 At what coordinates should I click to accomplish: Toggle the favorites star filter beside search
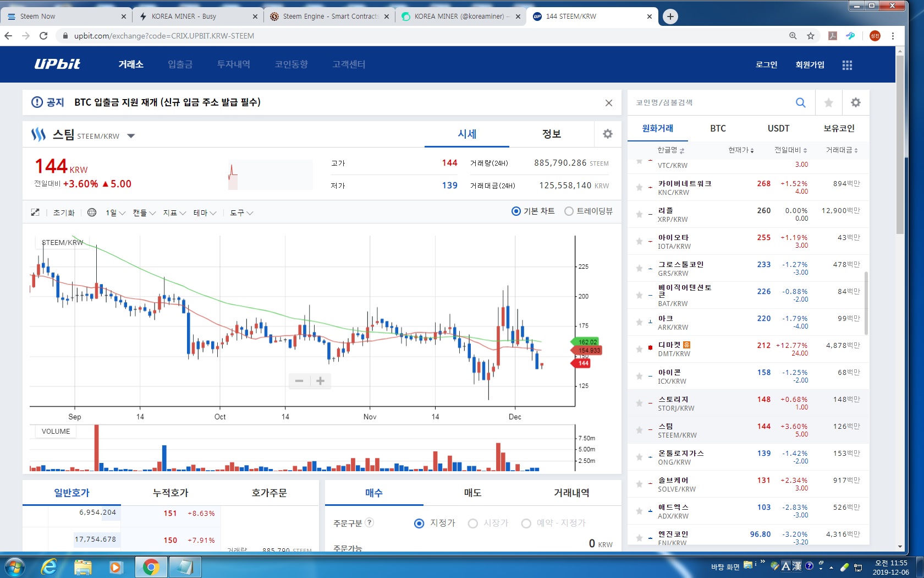pyautogui.click(x=828, y=102)
